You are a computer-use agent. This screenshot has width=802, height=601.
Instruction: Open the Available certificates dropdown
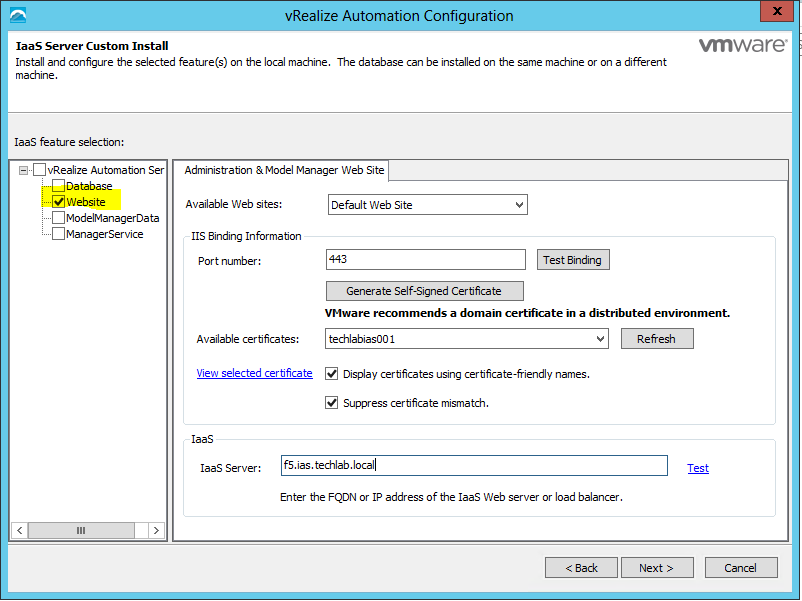coord(466,339)
